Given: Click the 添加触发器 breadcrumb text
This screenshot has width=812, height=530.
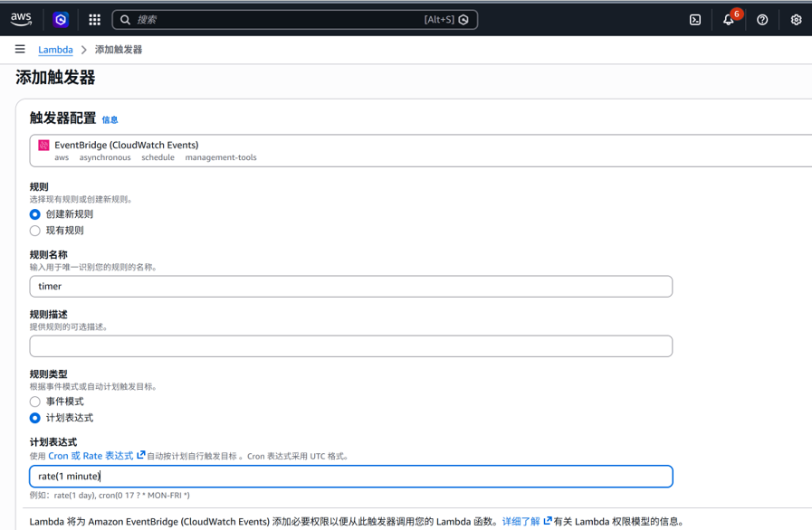Looking at the screenshot, I should click(119, 50).
